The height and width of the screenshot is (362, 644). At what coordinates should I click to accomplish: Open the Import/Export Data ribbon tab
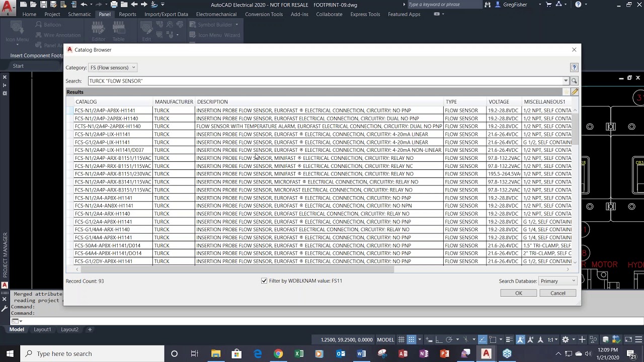[x=166, y=14]
